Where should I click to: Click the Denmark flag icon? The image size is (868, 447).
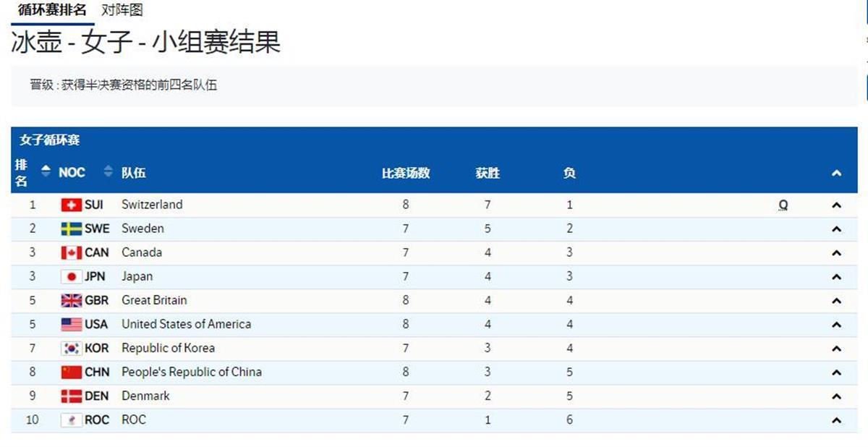tap(71, 396)
